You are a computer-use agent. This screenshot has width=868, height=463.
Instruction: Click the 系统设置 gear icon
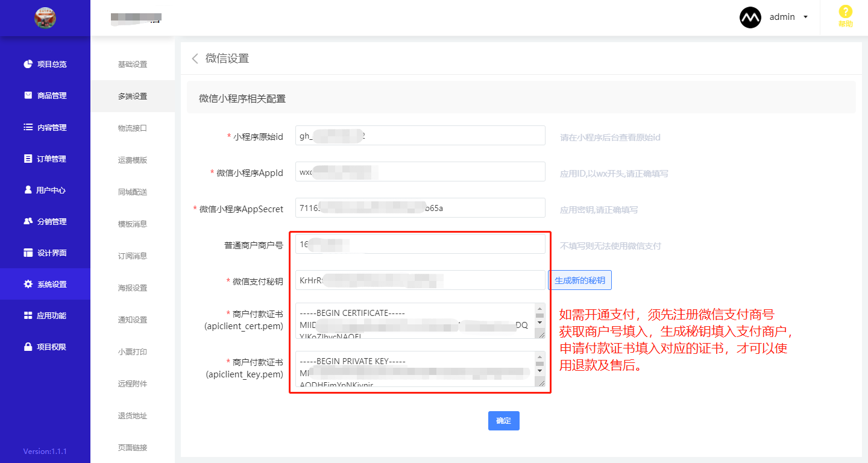28,284
